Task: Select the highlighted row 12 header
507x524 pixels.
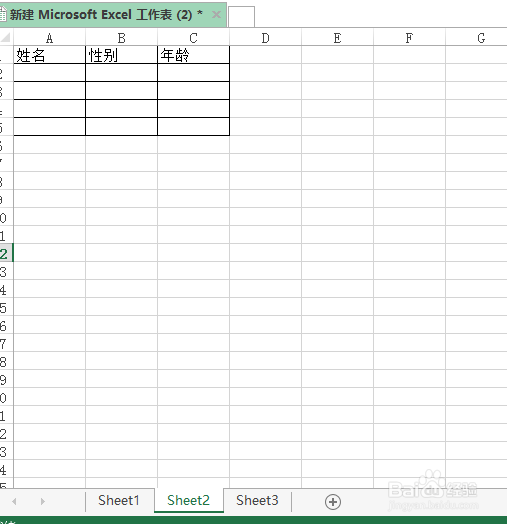Action: (x=6, y=253)
